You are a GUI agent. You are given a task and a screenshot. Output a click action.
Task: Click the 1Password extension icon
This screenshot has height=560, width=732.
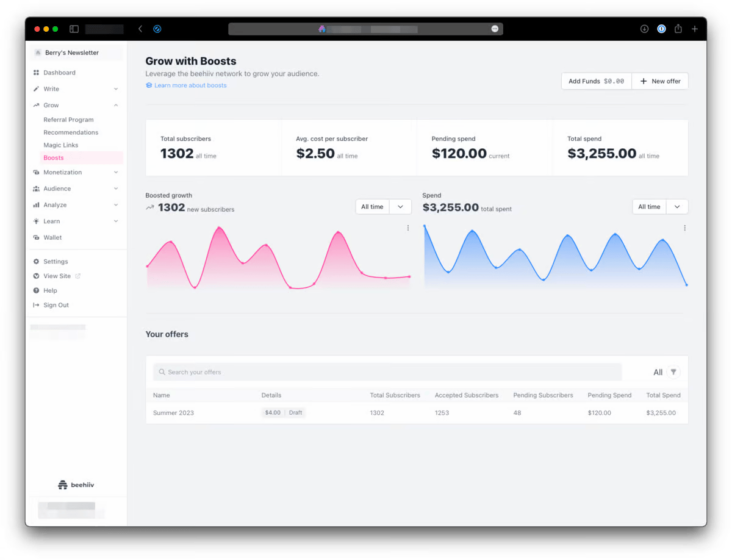662,29
